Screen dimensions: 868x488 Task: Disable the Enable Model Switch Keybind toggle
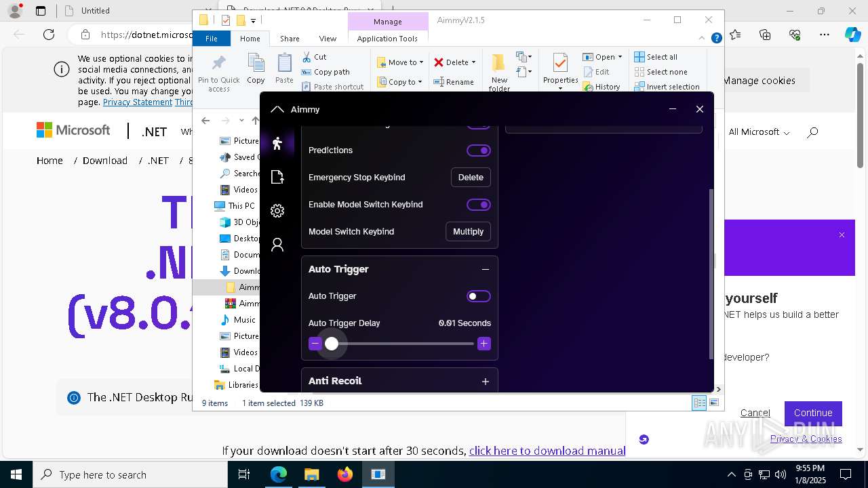pyautogui.click(x=478, y=205)
